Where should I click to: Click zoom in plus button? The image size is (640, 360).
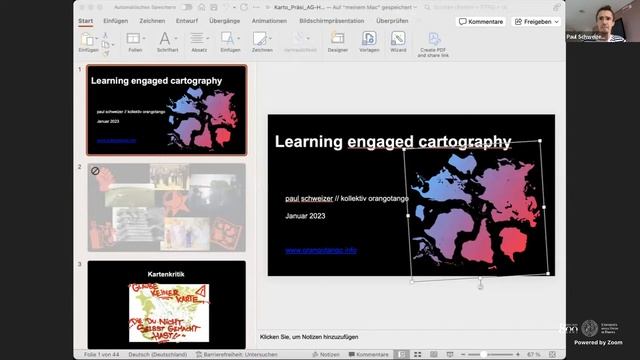(x=518, y=355)
